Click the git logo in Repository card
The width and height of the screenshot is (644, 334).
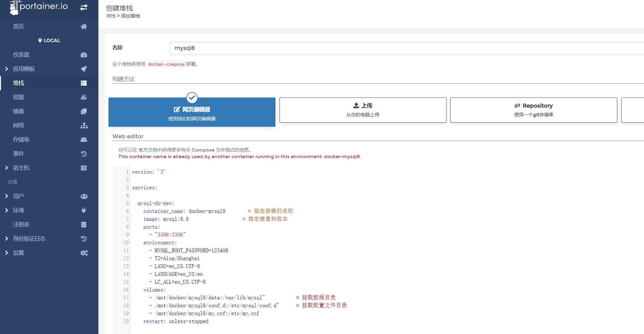(x=517, y=105)
